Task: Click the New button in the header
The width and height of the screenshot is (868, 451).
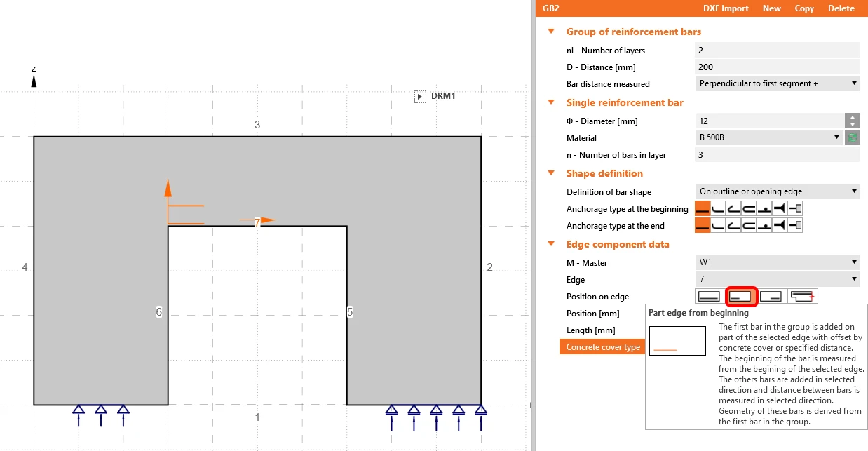Action: [x=772, y=8]
